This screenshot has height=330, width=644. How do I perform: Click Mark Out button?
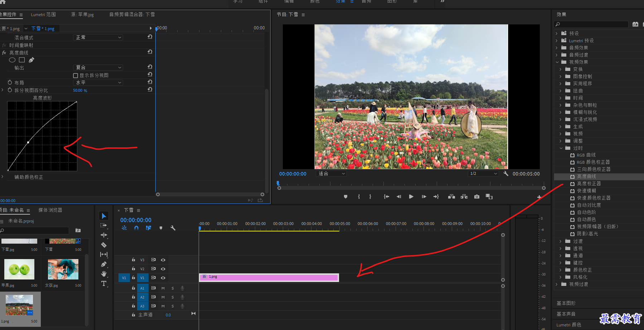point(370,196)
